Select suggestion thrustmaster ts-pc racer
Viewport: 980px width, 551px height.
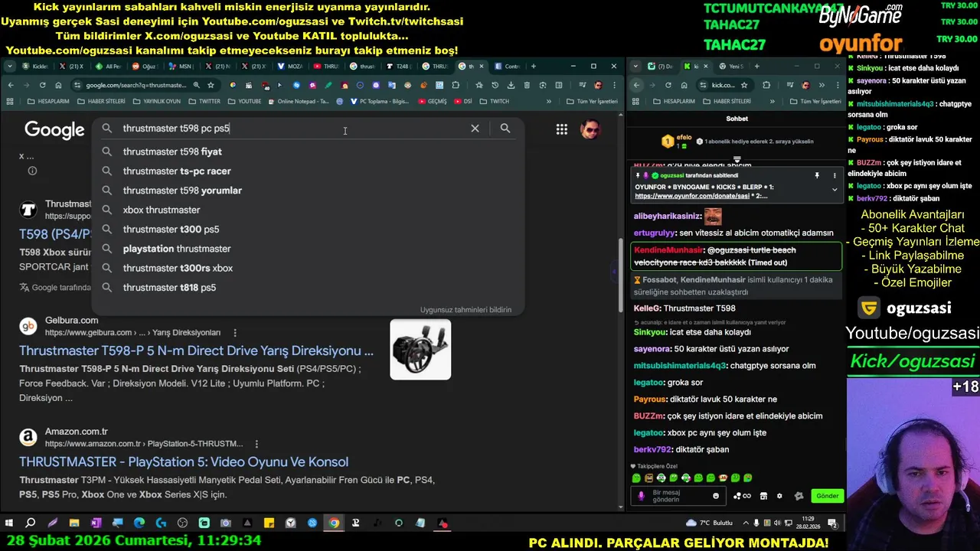308,171
